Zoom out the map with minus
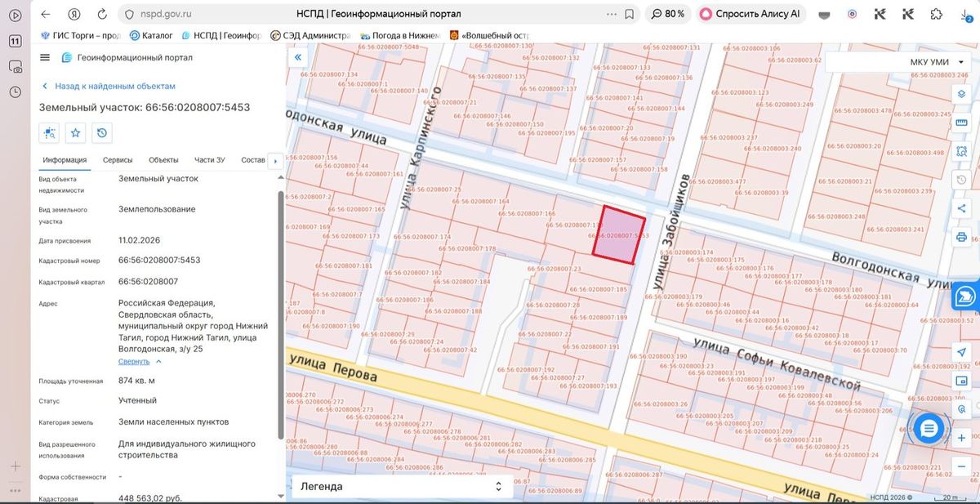980x504 pixels. tap(961, 466)
